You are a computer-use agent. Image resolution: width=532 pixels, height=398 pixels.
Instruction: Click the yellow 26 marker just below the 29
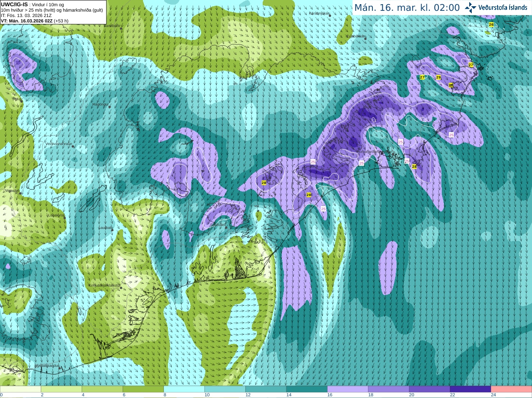451,85
